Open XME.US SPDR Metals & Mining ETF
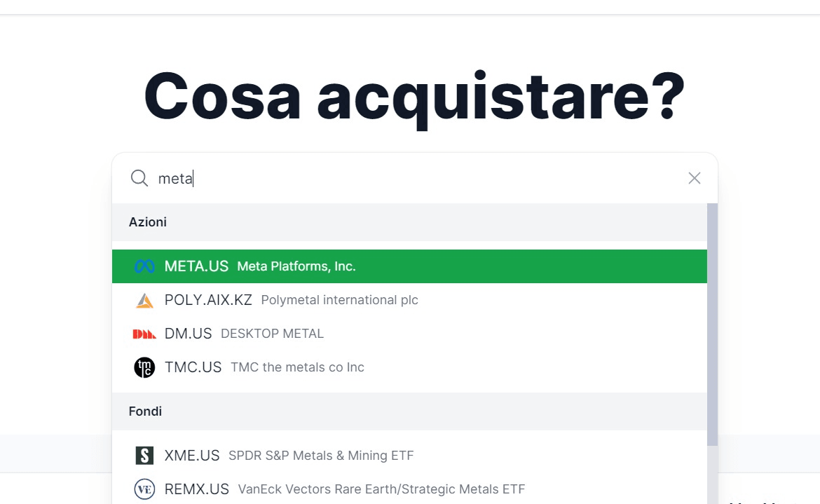Screen dimensions: 820x504 tap(289, 456)
